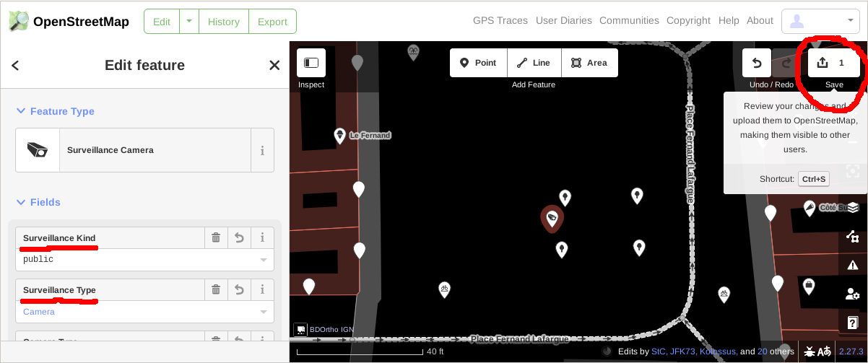The height and width of the screenshot is (363, 868).
Task: Delete the Surveillance Kind field
Action: click(x=216, y=237)
